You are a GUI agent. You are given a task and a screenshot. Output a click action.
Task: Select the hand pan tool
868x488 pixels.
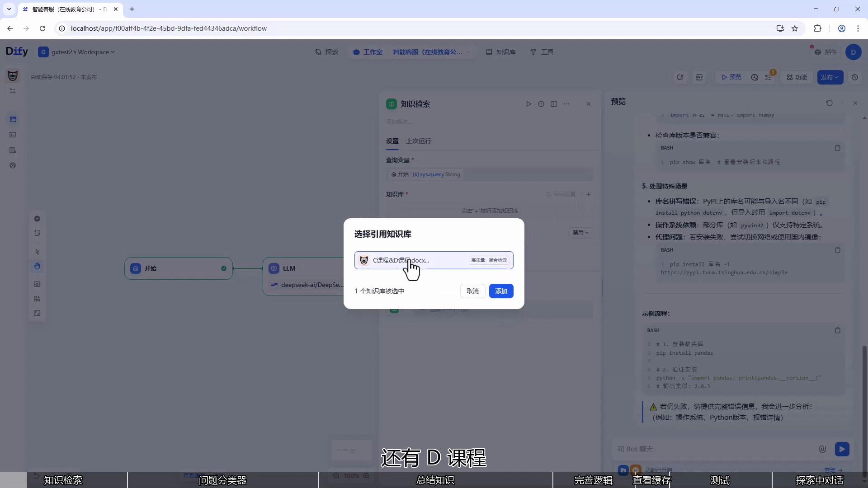pyautogui.click(x=37, y=266)
